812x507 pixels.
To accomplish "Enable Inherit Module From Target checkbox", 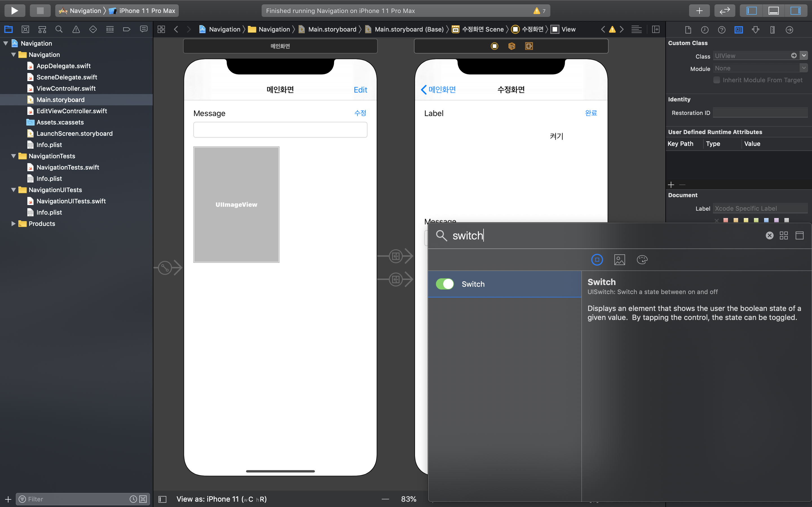I will 717,80.
